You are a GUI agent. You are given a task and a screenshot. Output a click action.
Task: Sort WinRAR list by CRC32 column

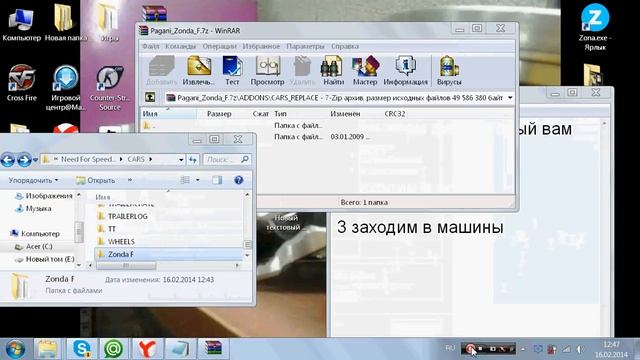395,114
